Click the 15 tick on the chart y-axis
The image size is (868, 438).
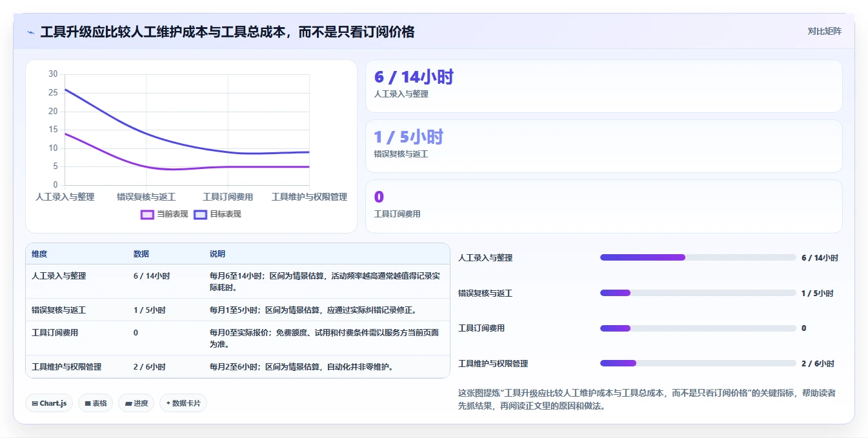pos(53,130)
